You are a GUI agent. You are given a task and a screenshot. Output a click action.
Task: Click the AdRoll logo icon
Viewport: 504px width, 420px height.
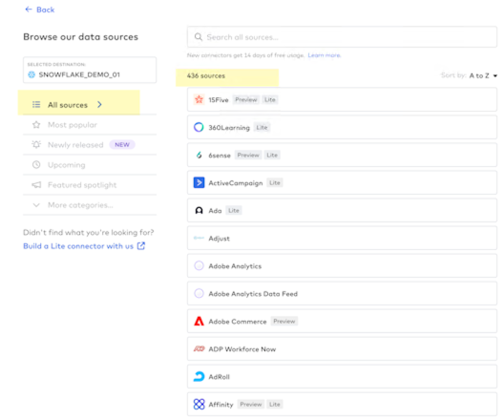(199, 376)
